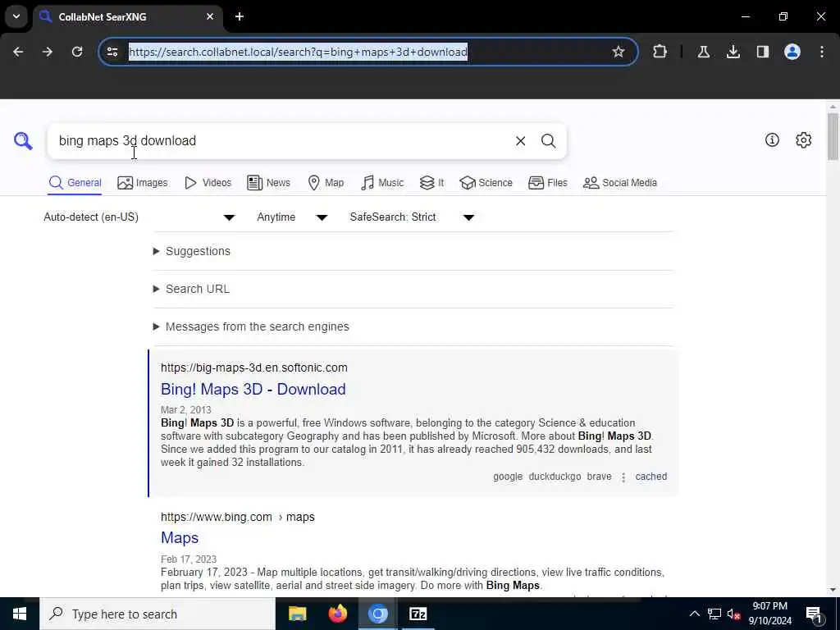This screenshot has width=840, height=630.
Task: Switch to the Files category
Action: tap(547, 183)
